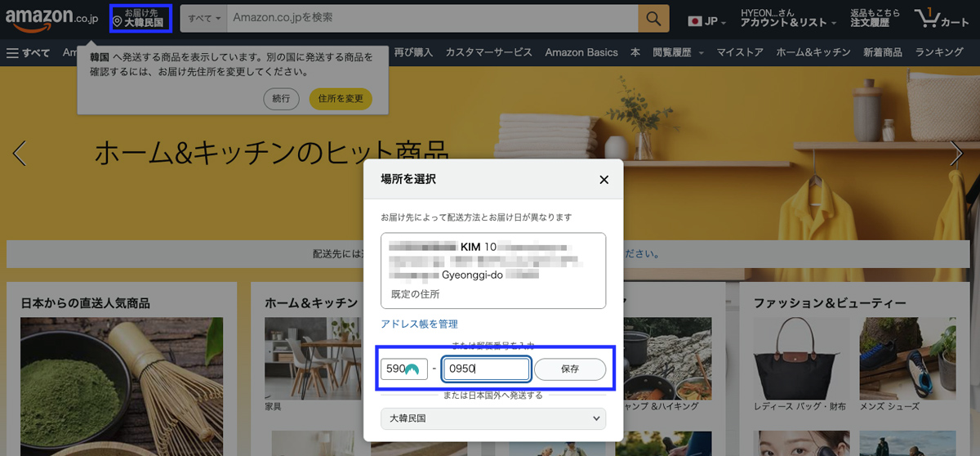Open Amazon Basics in navigation bar
Image resolution: width=980 pixels, height=456 pixels.
pos(581,52)
